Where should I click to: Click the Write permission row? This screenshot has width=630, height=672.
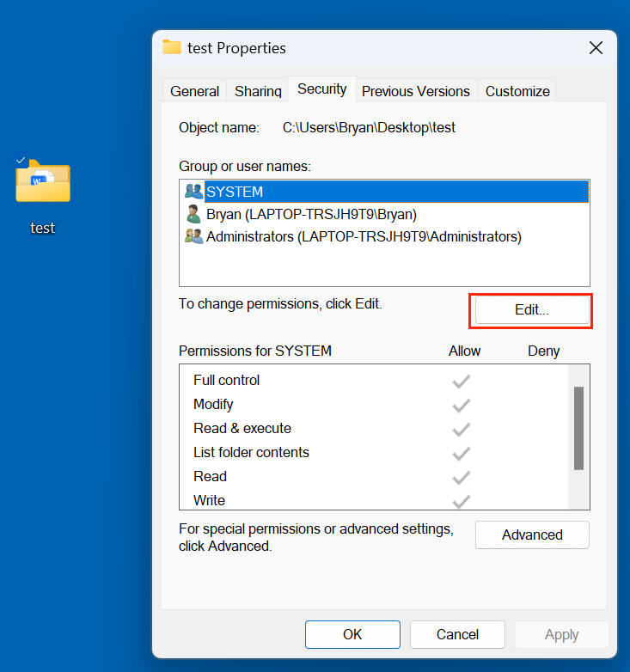(374, 500)
